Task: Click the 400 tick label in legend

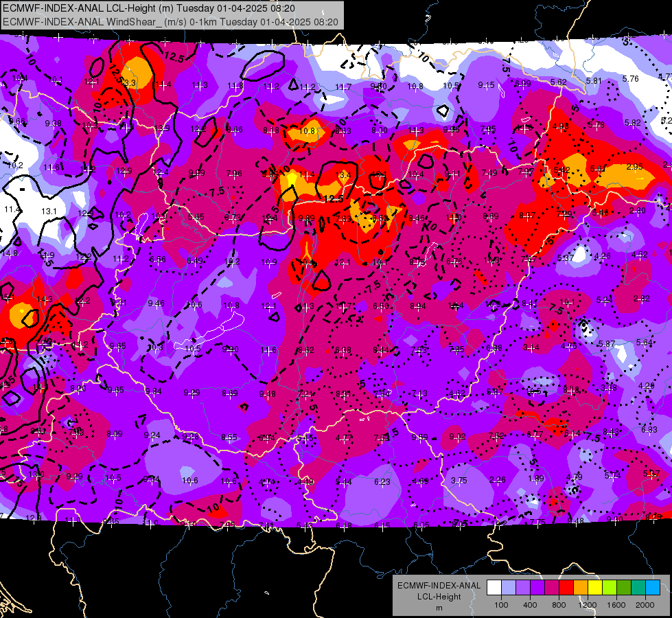Action: 530,605
